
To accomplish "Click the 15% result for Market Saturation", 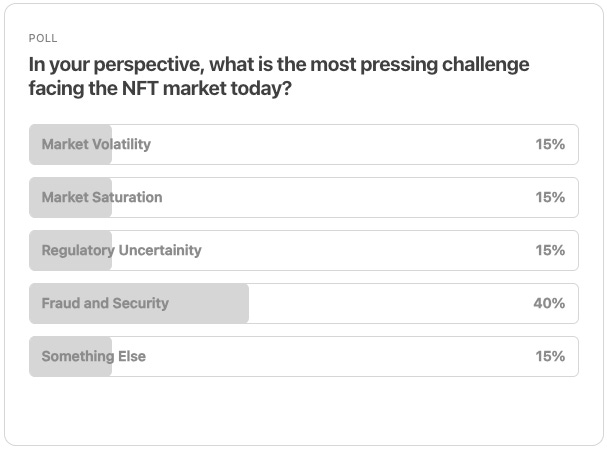I will pyautogui.click(x=550, y=197).
